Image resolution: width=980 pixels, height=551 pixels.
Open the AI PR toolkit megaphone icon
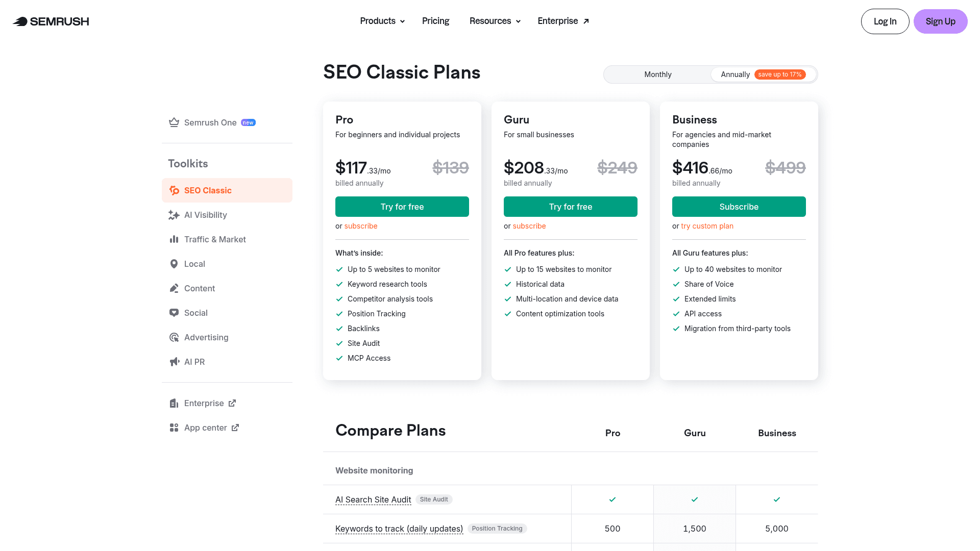coord(174,362)
